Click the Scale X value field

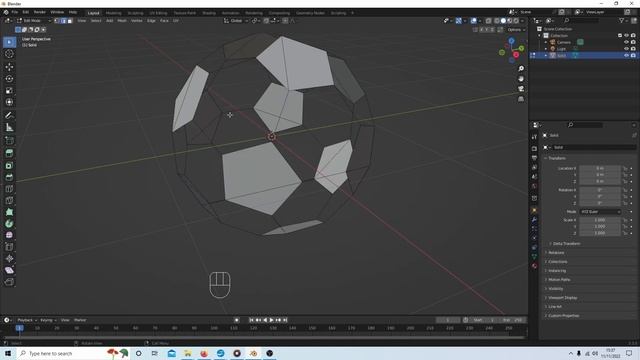[600, 220]
